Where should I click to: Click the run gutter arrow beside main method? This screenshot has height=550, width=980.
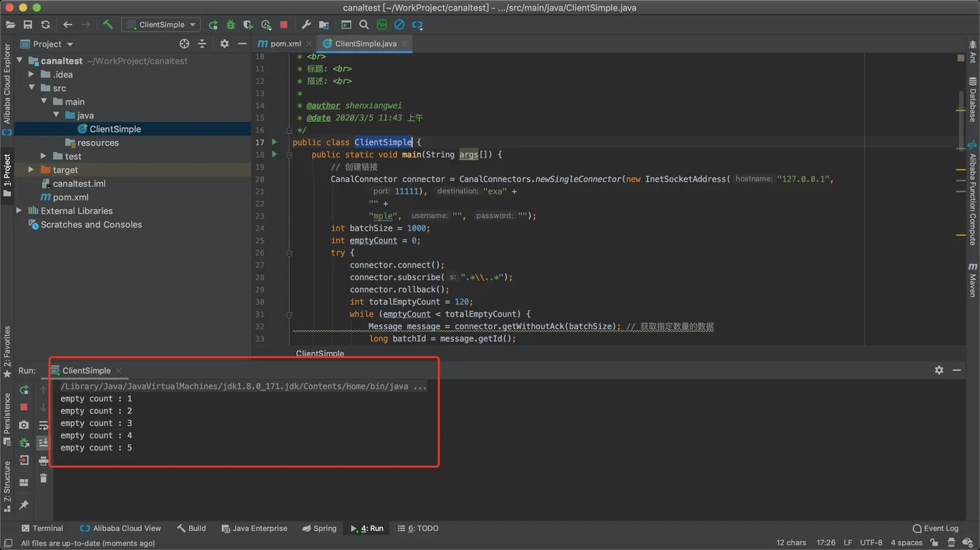tap(274, 154)
